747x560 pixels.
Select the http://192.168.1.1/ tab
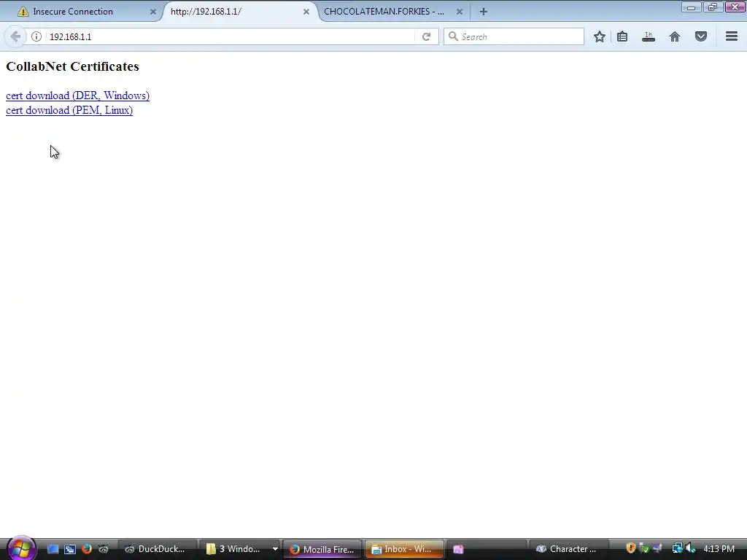pyautogui.click(x=239, y=12)
